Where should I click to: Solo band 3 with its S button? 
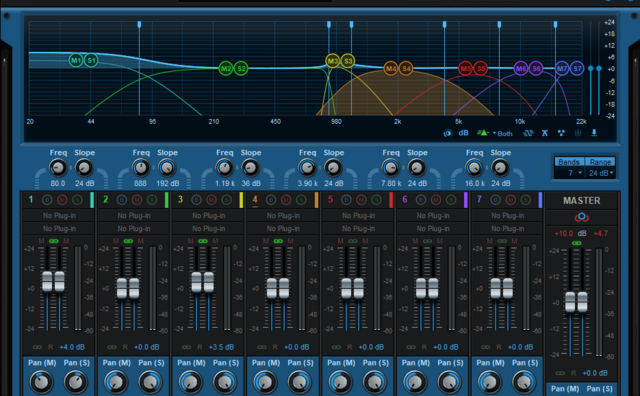pos(227,200)
